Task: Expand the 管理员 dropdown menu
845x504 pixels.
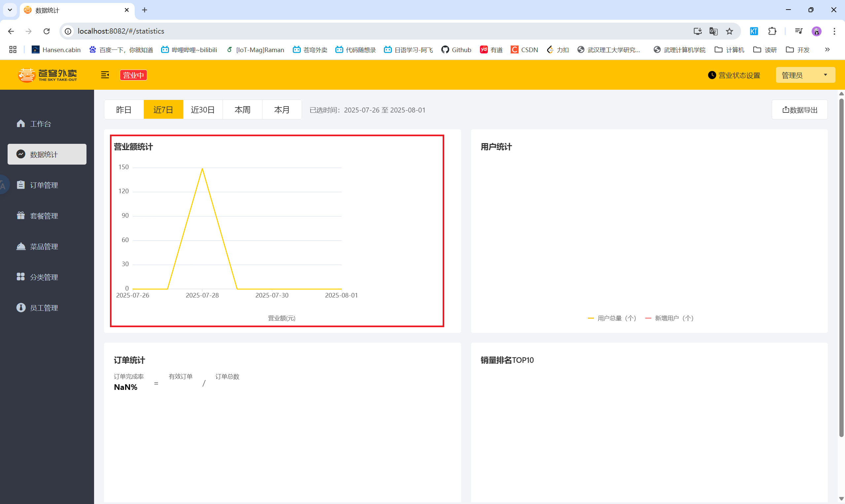Action: [805, 75]
